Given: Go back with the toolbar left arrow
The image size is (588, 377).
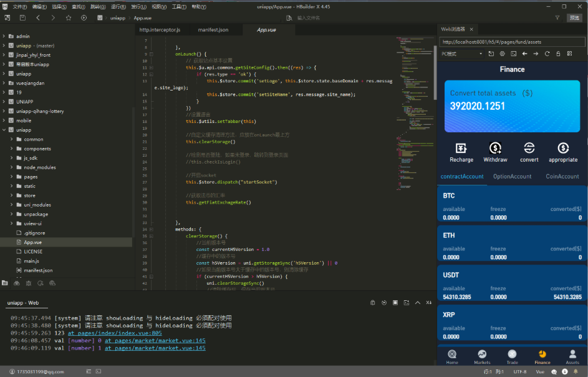Looking at the screenshot, I should click(x=38, y=17).
